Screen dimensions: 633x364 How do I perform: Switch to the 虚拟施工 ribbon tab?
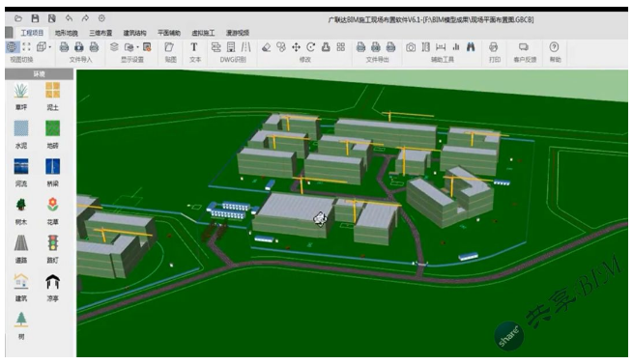pyautogui.click(x=203, y=33)
